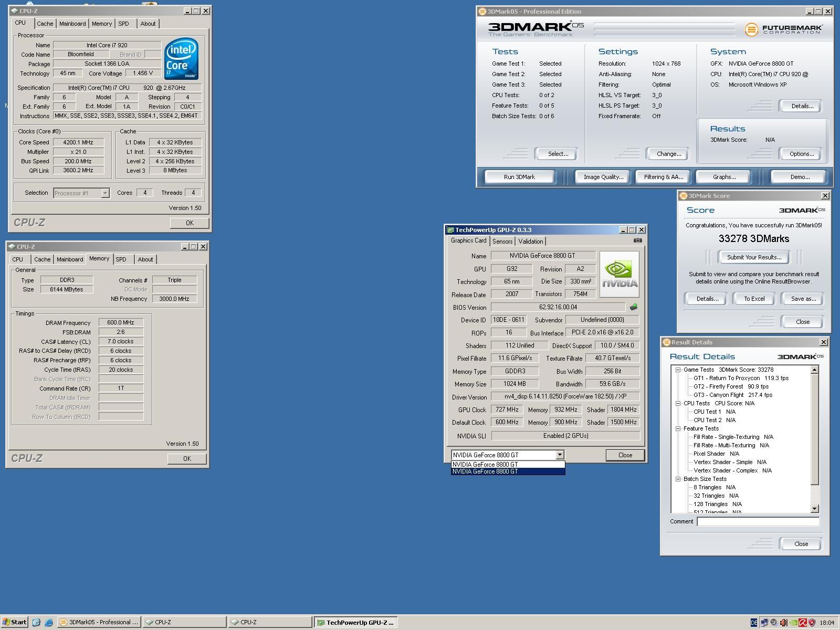Click Change... under Settings in 3DMark05
The width and height of the screenshot is (840, 630).
pos(668,154)
